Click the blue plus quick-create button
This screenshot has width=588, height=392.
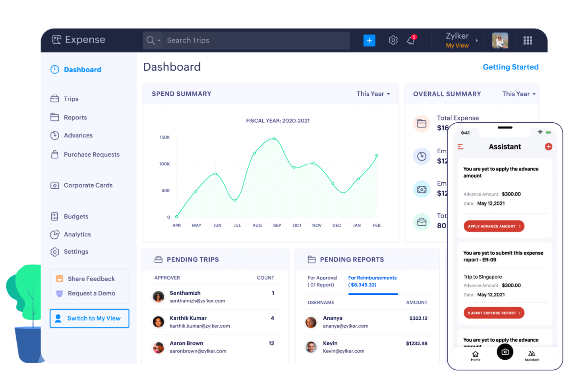pos(369,40)
